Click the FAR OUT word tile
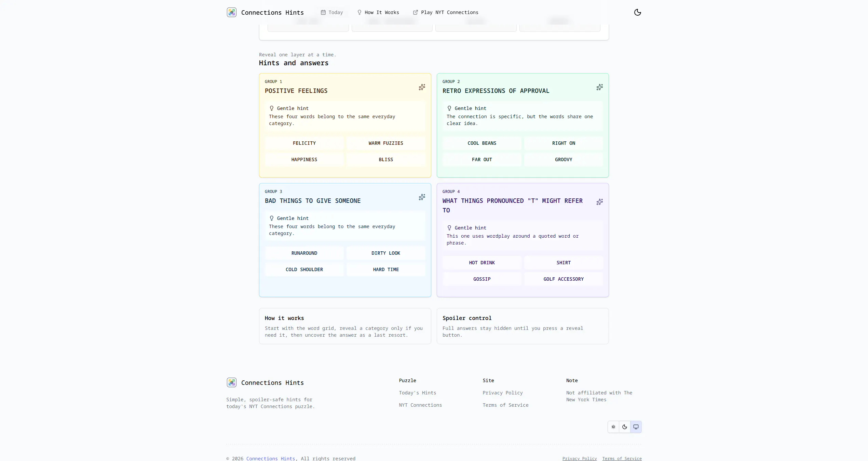 482,159
